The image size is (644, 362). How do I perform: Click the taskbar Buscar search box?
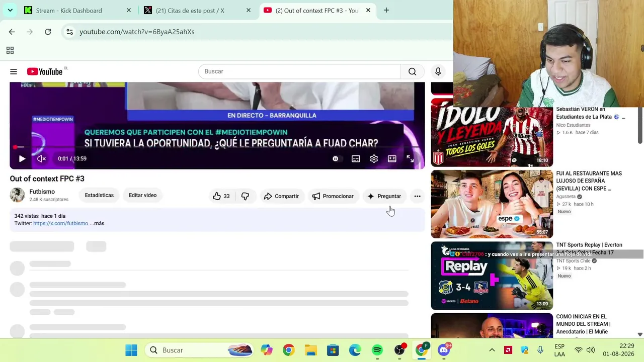[200, 350]
